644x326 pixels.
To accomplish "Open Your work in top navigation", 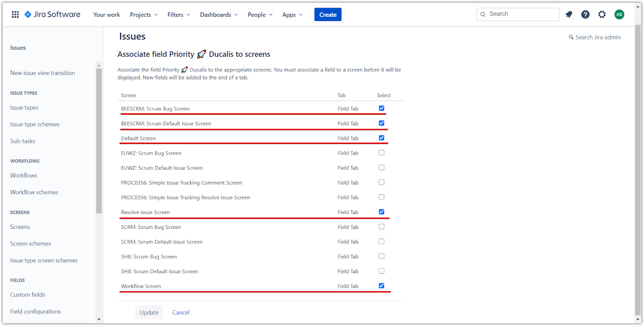I will (107, 15).
